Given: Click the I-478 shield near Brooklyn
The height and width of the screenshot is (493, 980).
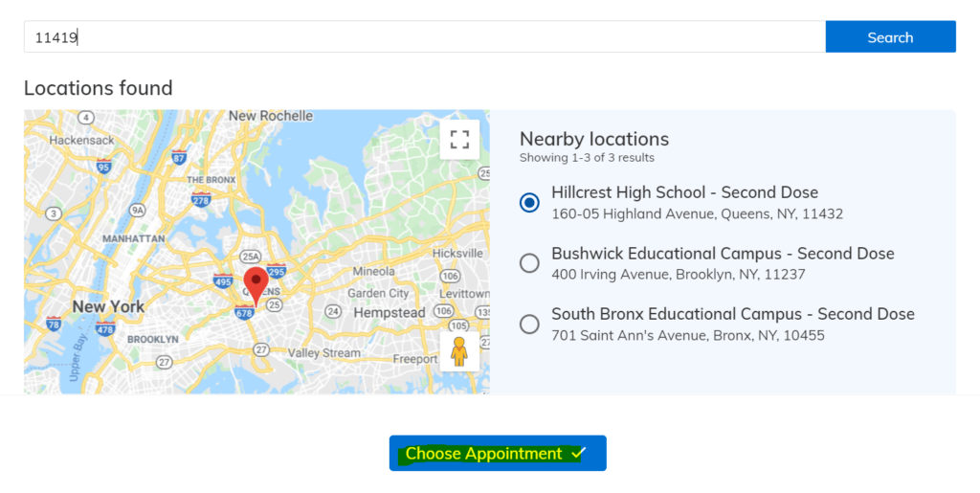Looking at the screenshot, I should pyautogui.click(x=105, y=328).
